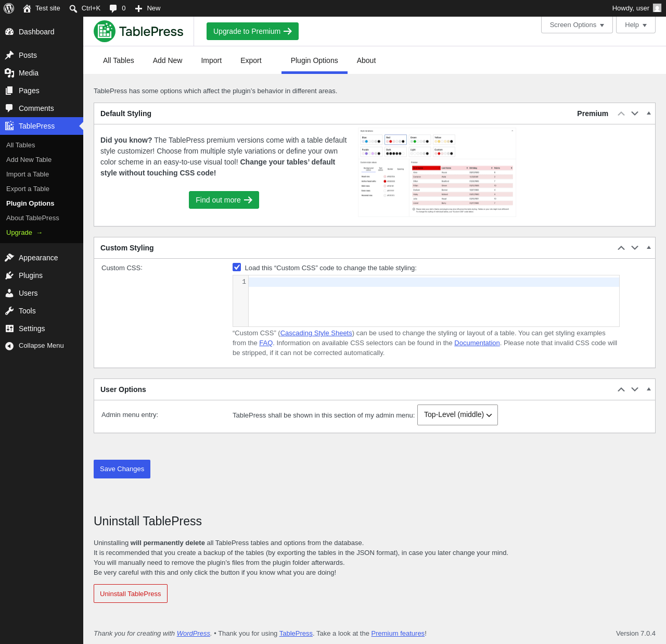Image resolution: width=666 pixels, height=644 pixels.
Task: Open the admin menu entry dropdown
Action: 457,415
